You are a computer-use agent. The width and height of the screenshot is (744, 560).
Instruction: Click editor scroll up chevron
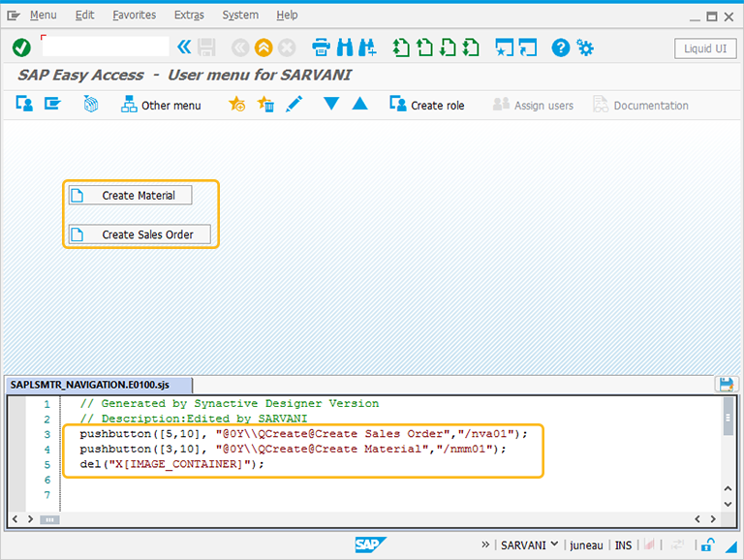pos(728,488)
